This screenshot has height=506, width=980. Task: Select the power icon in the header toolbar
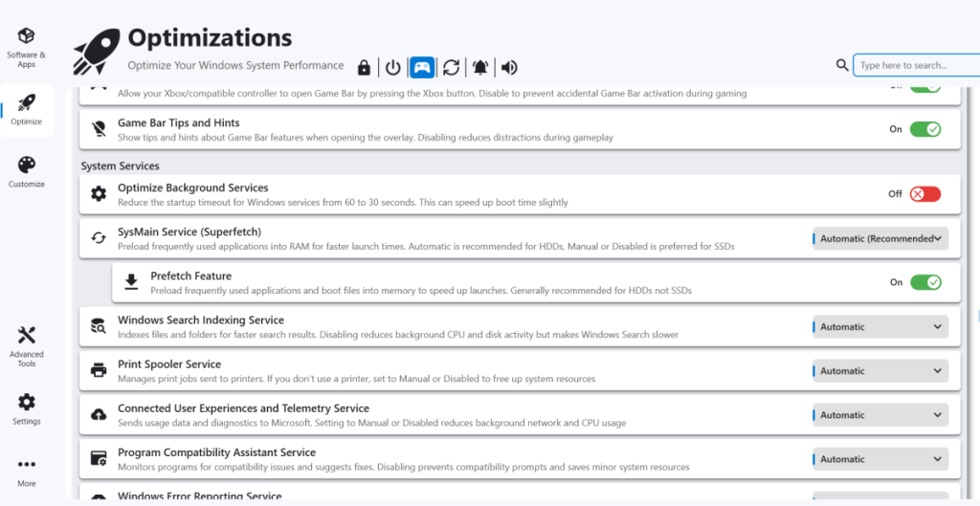392,68
